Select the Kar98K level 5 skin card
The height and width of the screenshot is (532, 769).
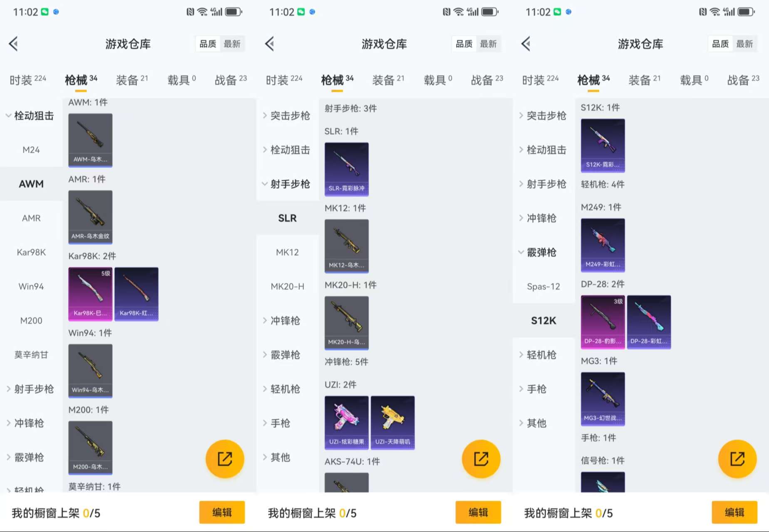[x=90, y=294]
